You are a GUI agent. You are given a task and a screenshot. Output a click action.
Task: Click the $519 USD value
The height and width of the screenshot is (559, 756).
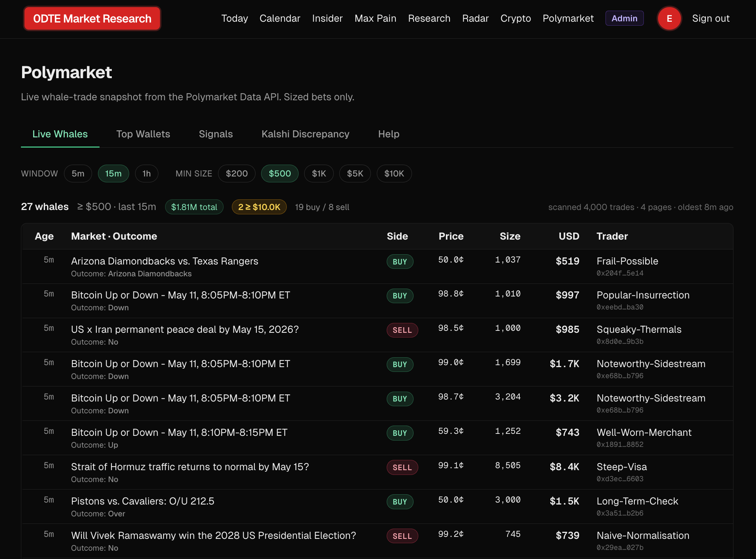(568, 261)
